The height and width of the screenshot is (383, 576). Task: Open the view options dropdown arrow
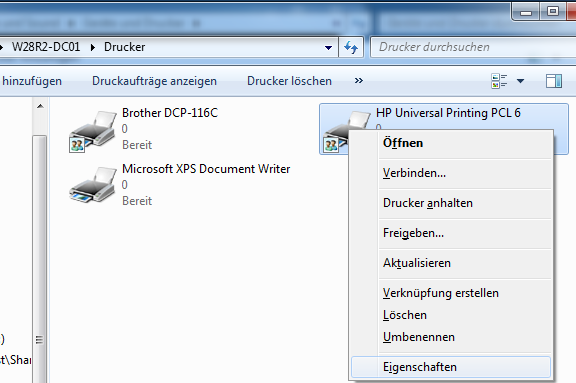click(520, 81)
